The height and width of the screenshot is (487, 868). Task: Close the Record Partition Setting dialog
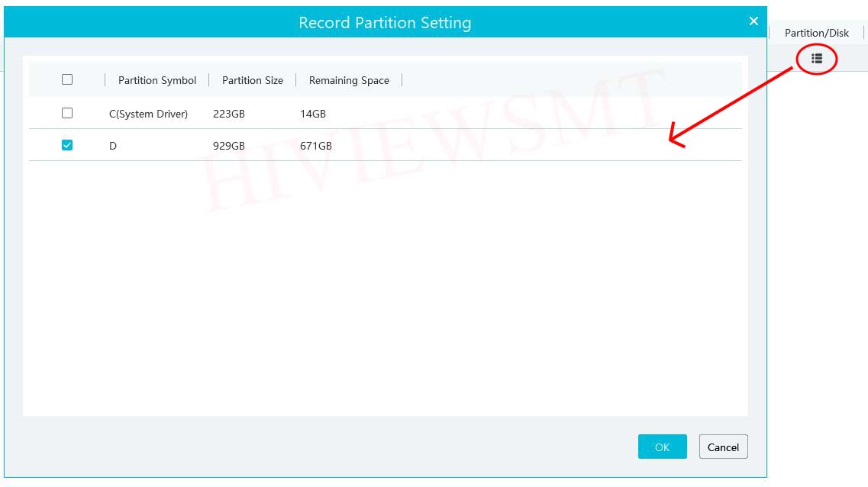tap(753, 21)
